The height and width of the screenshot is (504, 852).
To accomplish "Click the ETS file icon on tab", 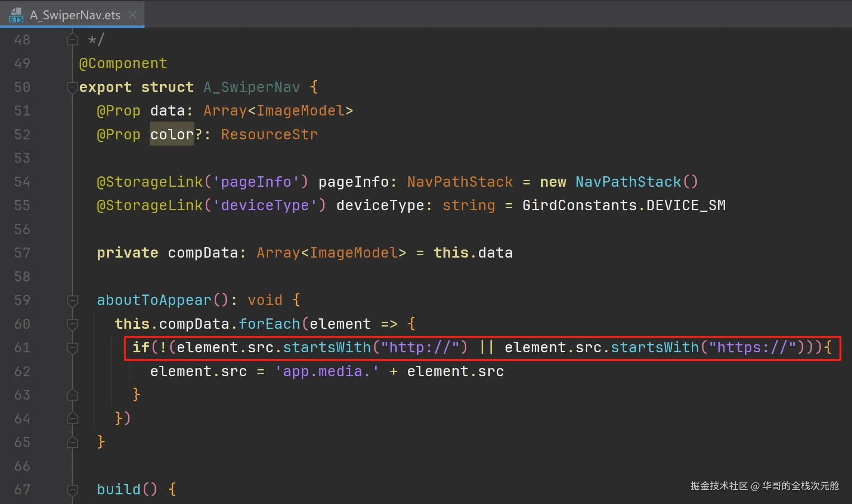I will (16, 15).
